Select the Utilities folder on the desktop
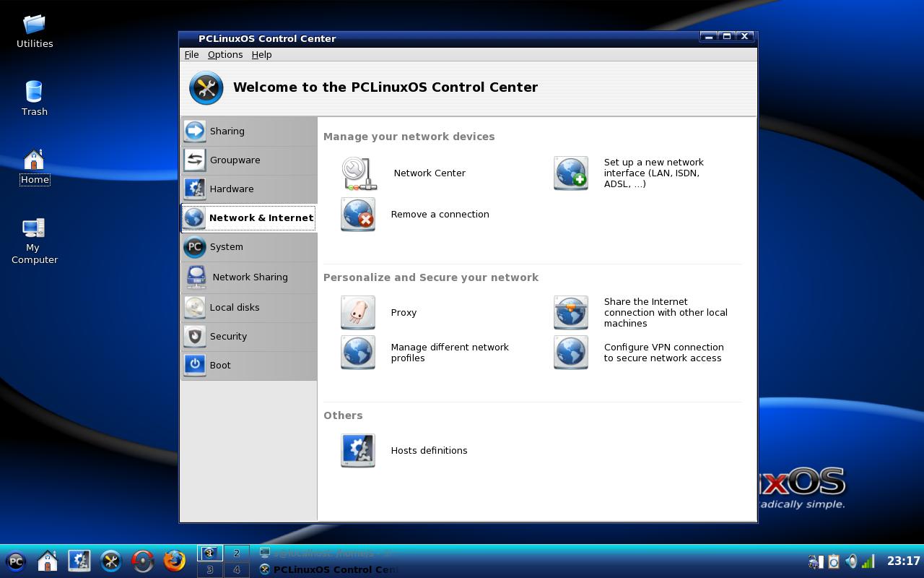 [x=35, y=32]
